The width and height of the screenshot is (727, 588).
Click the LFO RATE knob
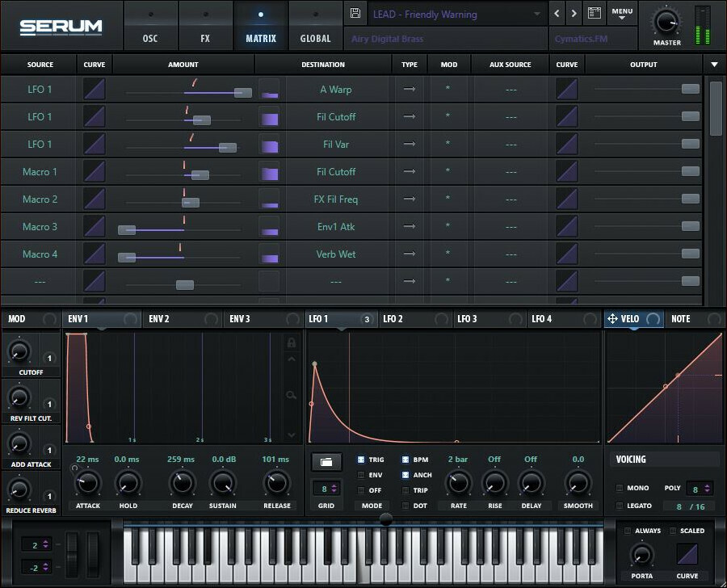click(x=458, y=483)
